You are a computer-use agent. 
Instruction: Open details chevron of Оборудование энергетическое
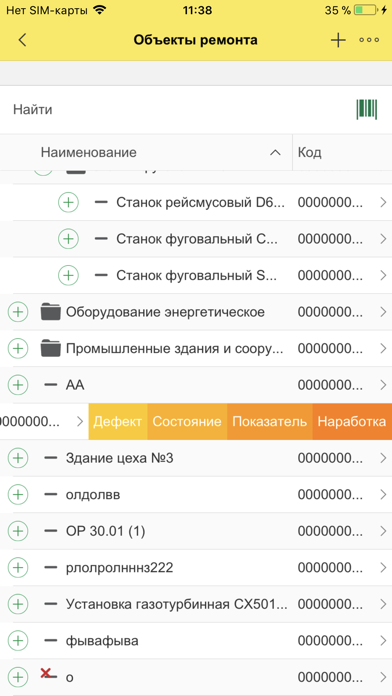point(384,312)
